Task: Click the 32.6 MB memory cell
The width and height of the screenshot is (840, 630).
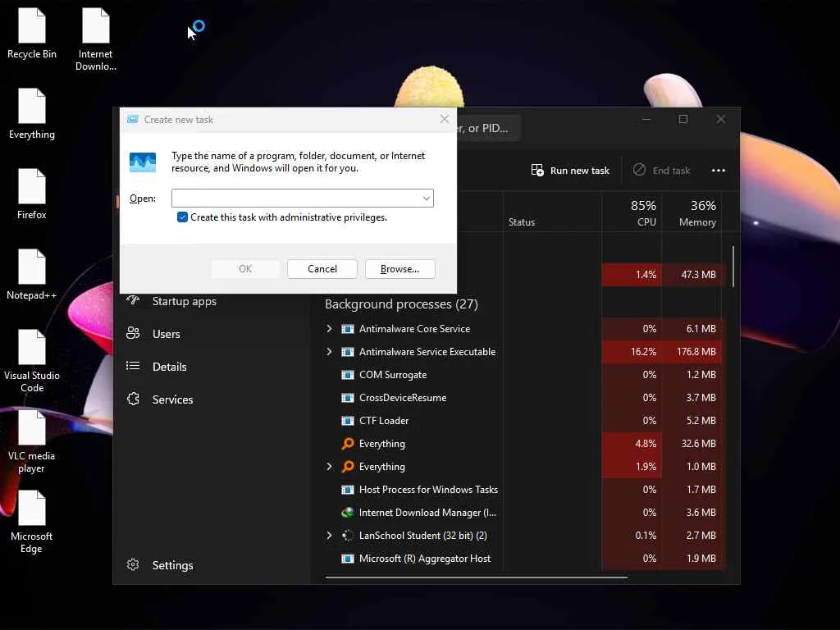Action: pyautogui.click(x=692, y=444)
